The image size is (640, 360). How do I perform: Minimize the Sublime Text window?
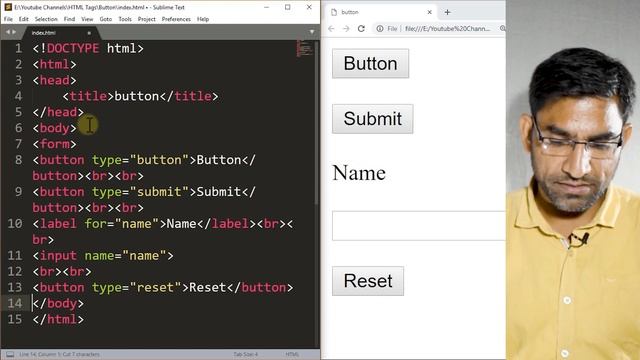coord(266,7)
